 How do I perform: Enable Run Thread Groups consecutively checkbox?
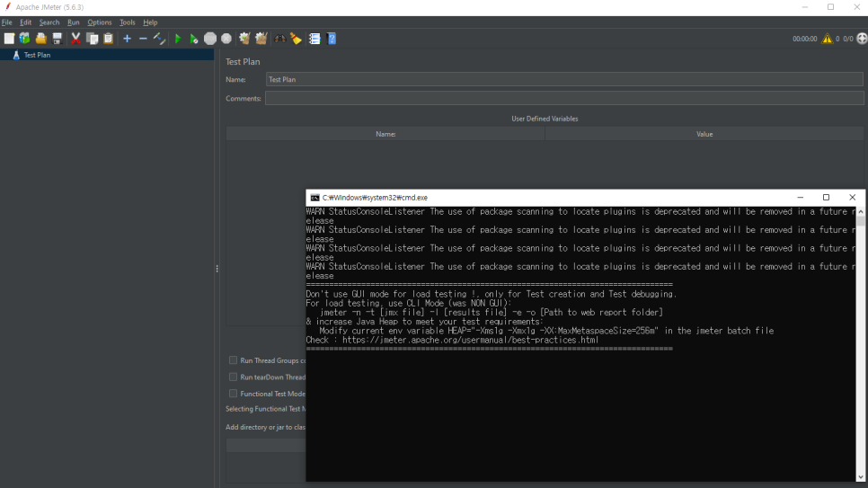pos(233,360)
